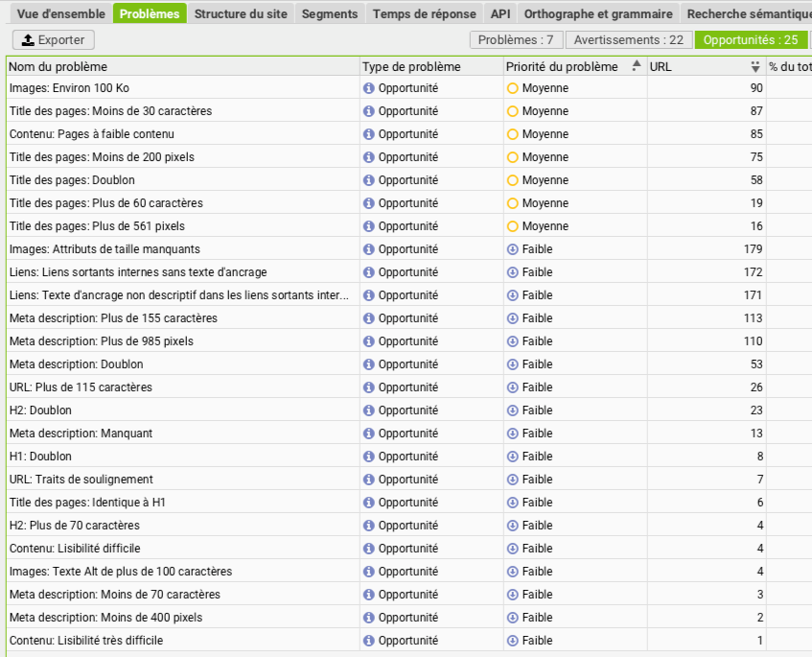
Task: Click low priority icon for URL: Traits de soulignement
Action: click(x=512, y=480)
